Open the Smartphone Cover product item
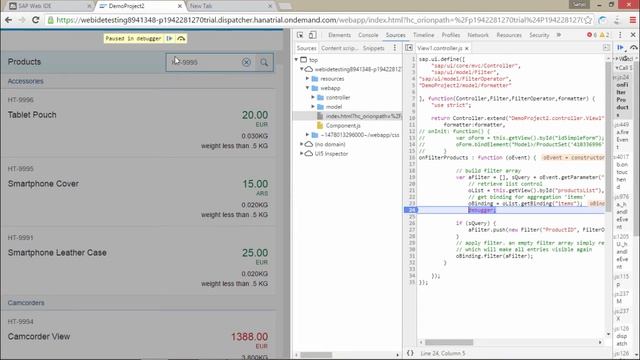This screenshot has width=640, height=360. tap(138, 192)
